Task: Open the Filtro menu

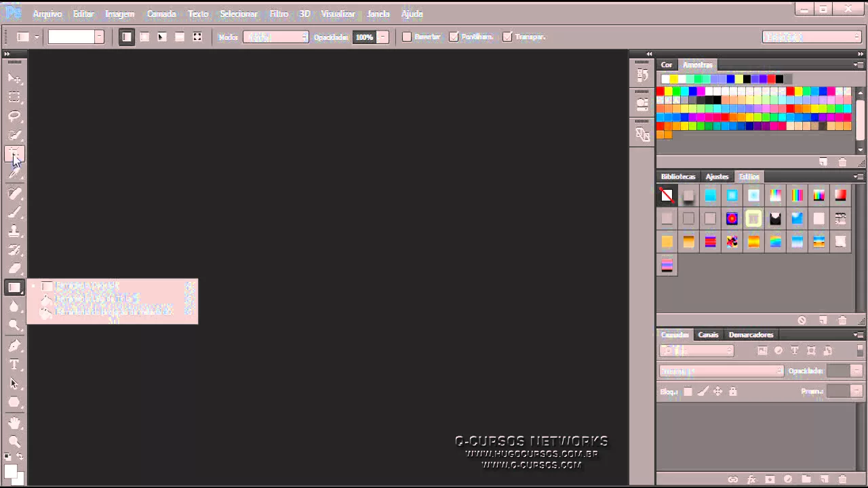Action: click(279, 14)
